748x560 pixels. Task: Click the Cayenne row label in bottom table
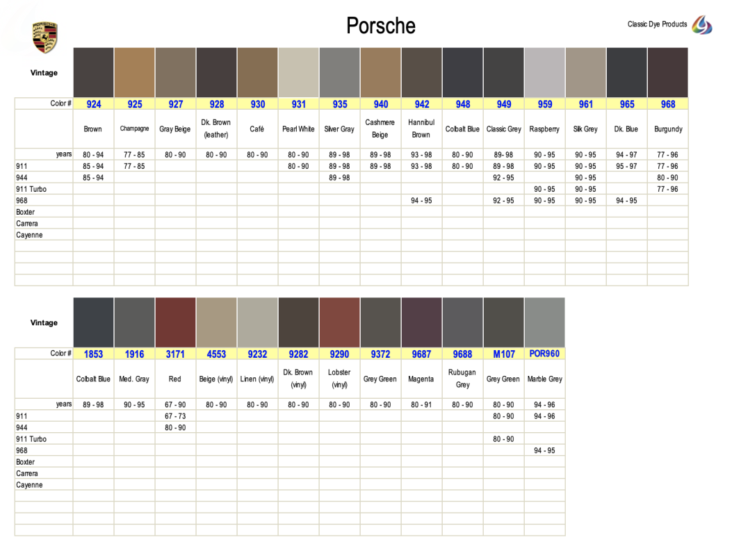coord(29,485)
